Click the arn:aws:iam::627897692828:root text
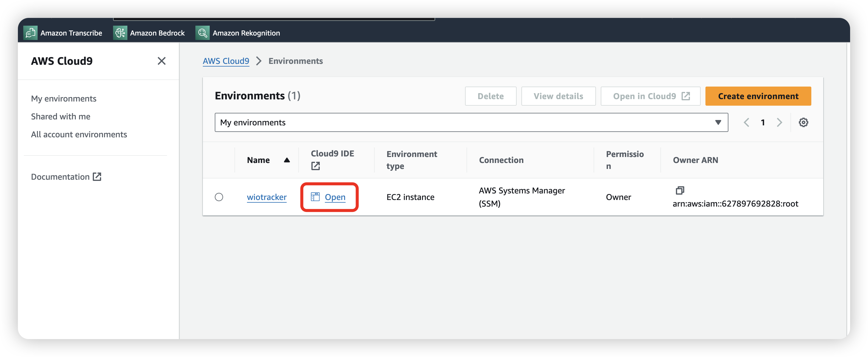The height and width of the screenshot is (357, 868). tap(735, 204)
